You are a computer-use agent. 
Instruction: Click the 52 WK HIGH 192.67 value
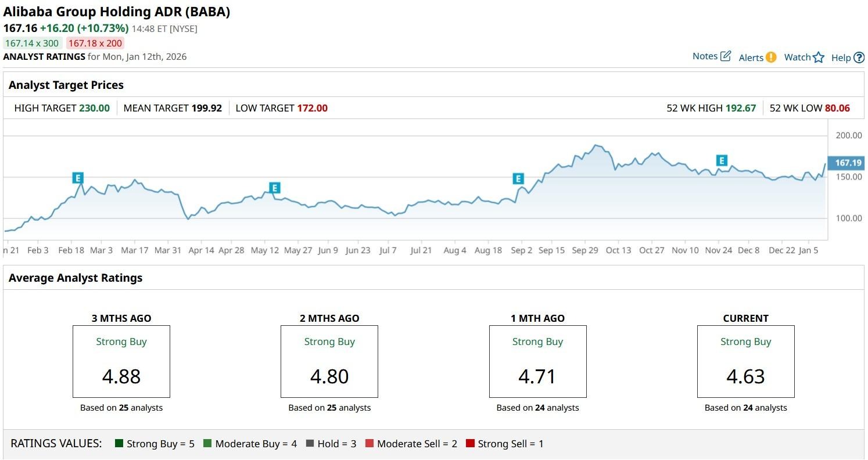740,108
